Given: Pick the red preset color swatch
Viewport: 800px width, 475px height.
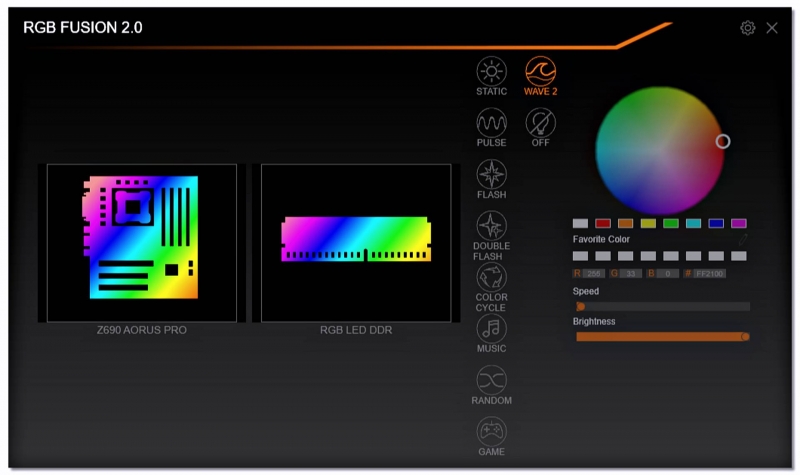Looking at the screenshot, I should pos(603,223).
